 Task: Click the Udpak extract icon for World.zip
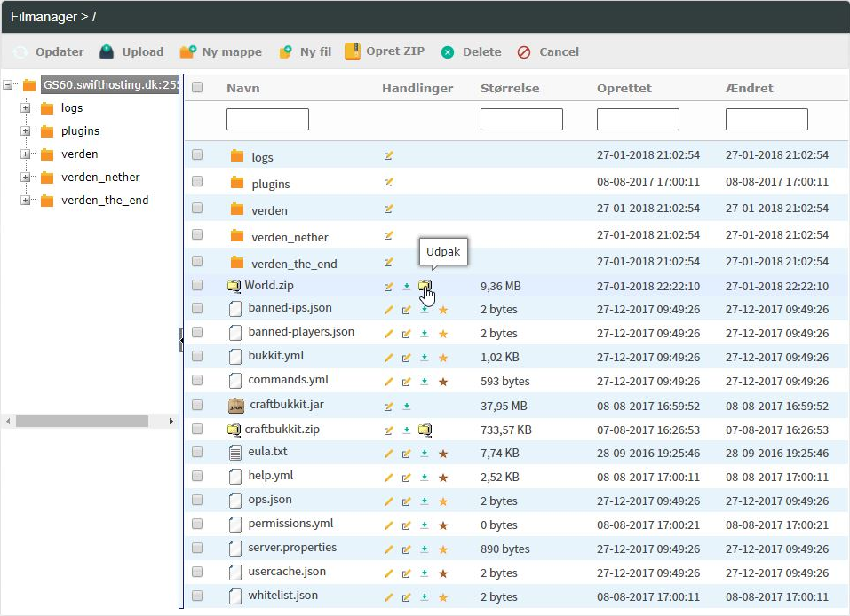425,286
